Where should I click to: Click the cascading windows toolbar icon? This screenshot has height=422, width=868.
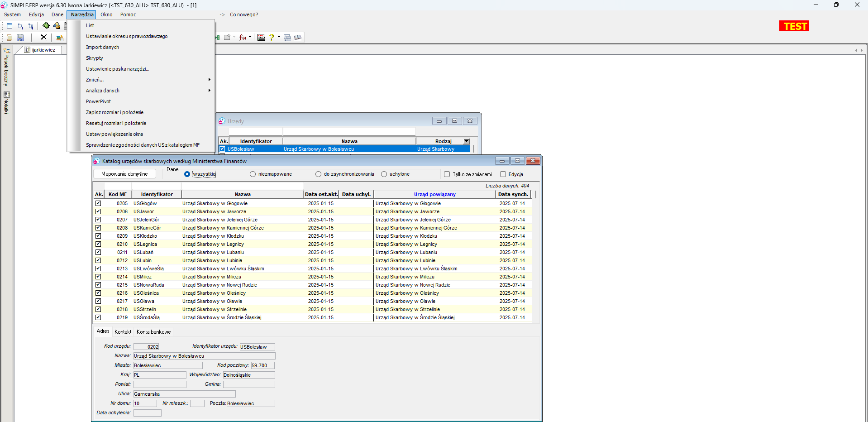pyautogui.click(x=287, y=38)
